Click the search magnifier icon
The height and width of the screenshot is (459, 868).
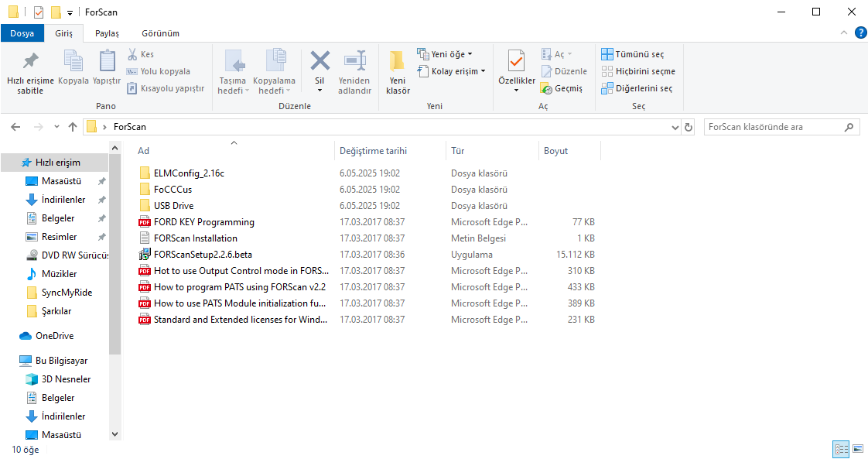(849, 128)
